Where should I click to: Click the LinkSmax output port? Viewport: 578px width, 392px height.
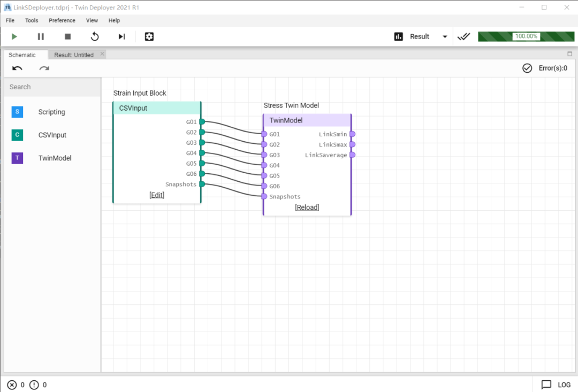coord(352,144)
